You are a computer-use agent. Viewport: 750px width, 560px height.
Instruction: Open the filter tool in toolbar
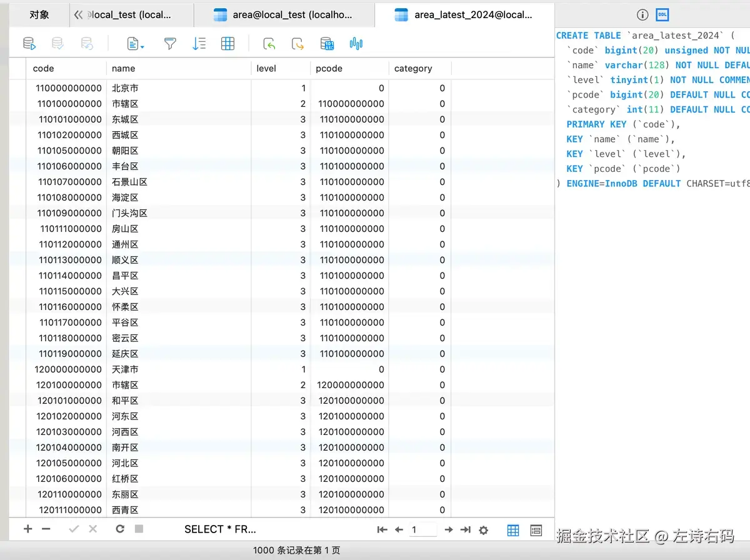tap(169, 43)
